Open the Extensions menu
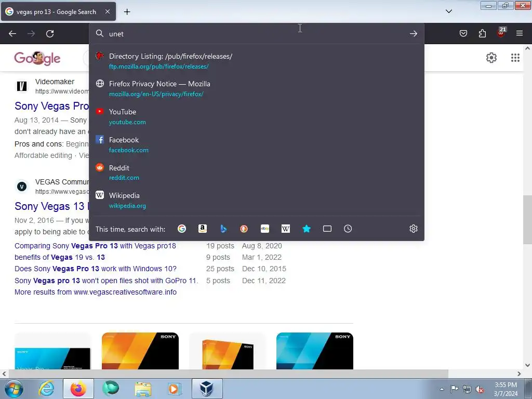Viewport: 532px width, 399px height. pos(482,33)
